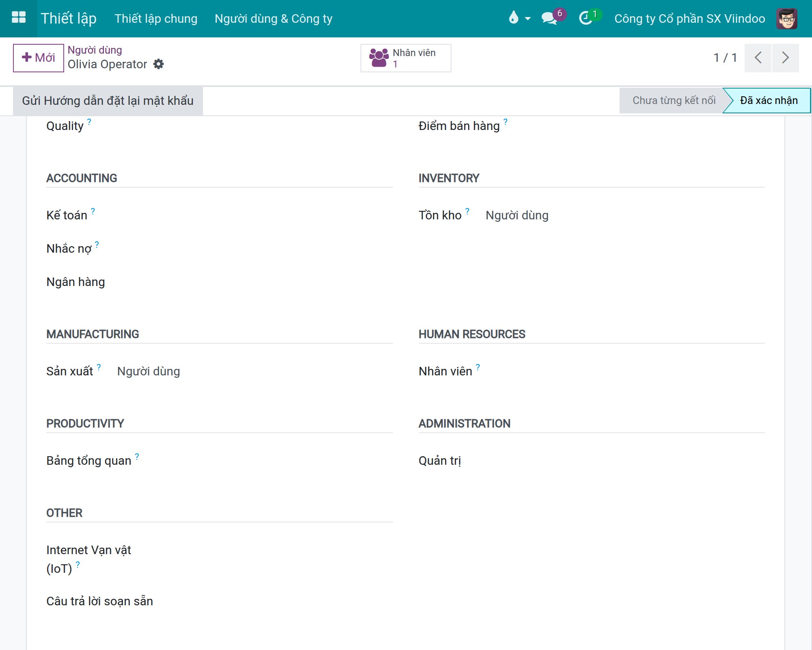Show the Nhân viên field help question mark
Image resolution: width=812 pixels, height=650 pixels.
[x=477, y=367]
